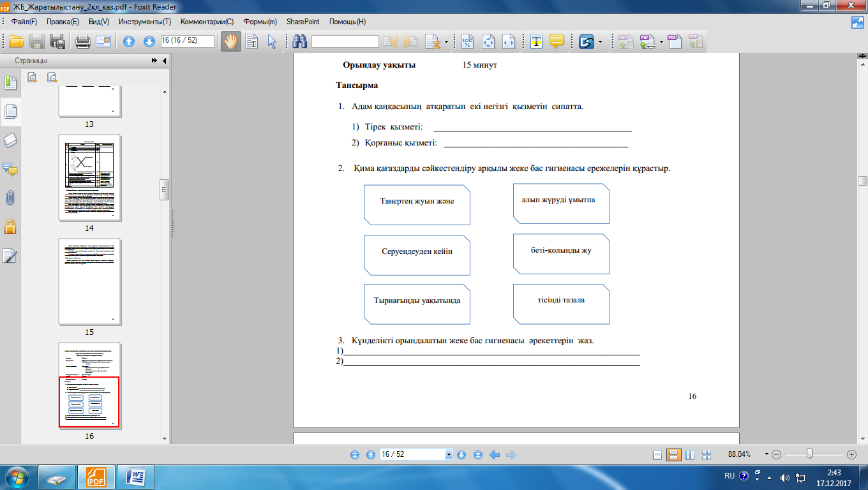
Task: Click the Fit Width icon
Action: [509, 42]
